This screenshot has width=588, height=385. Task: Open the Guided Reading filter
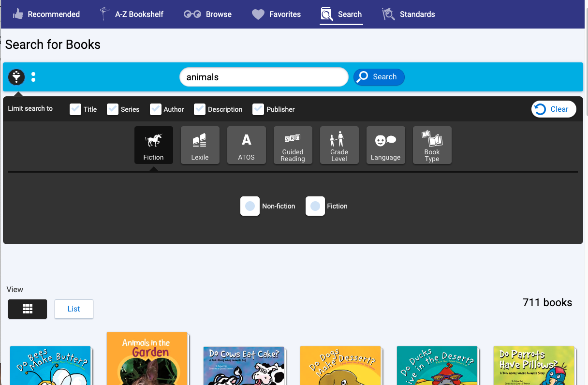[x=293, y=145]
